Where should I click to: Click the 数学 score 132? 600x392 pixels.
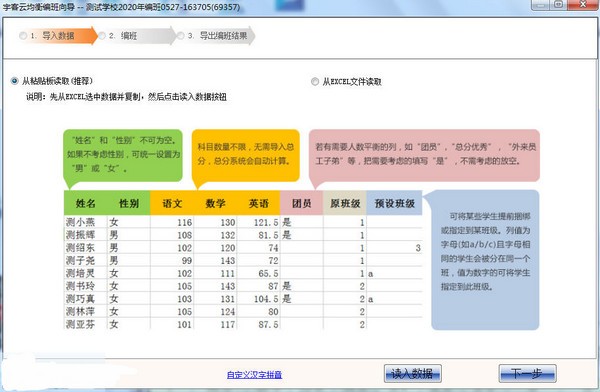228,235
